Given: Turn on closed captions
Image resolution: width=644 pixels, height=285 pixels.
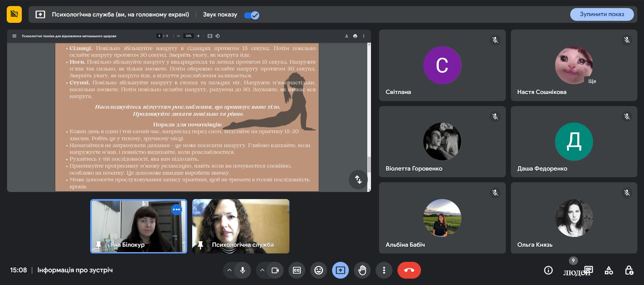Looking at the screenshot, I should pyautogui.click(x=297, y=270).
